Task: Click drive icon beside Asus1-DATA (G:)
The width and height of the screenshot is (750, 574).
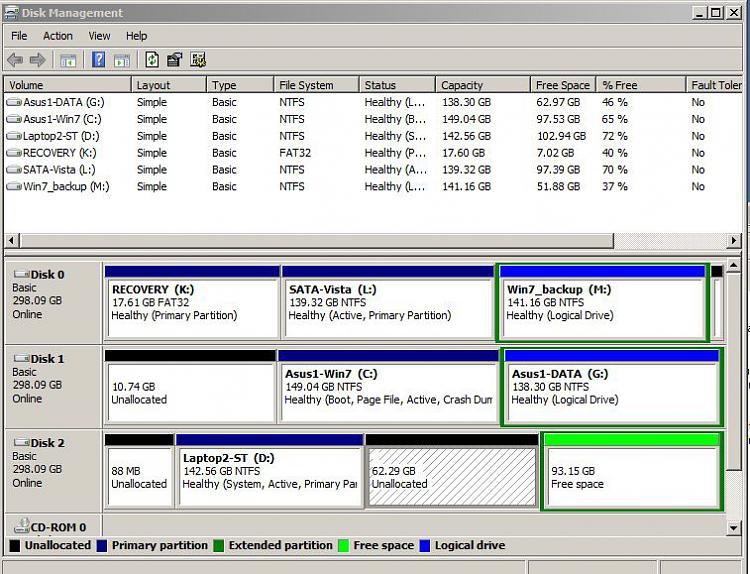Action: [14, 102]
